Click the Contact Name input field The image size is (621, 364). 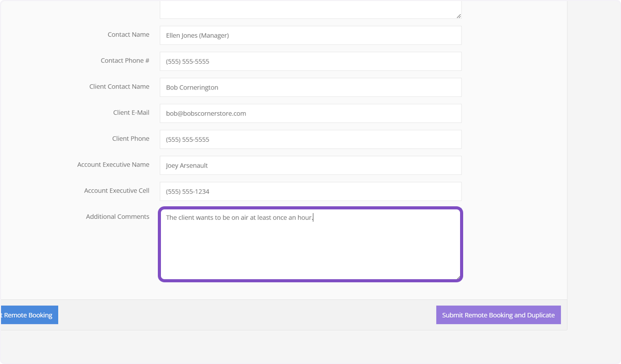pos(310,36)
